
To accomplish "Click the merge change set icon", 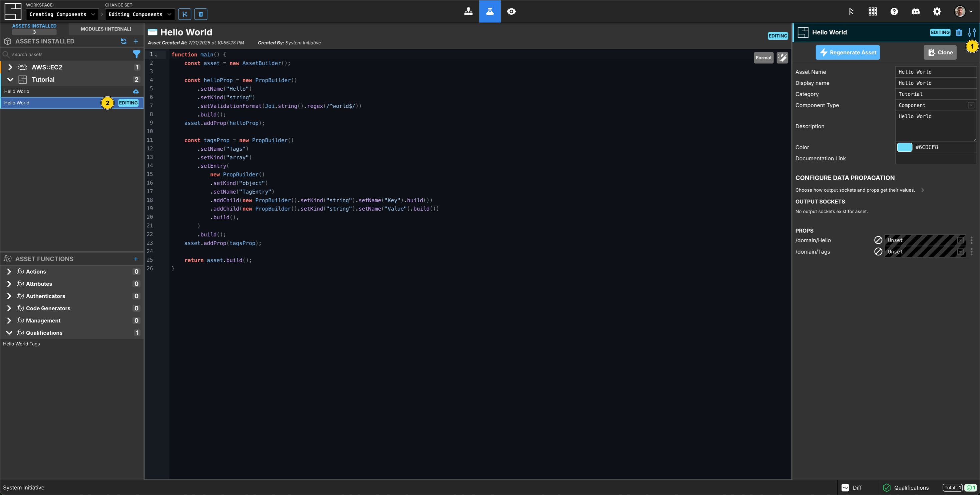I will point(184,14).
